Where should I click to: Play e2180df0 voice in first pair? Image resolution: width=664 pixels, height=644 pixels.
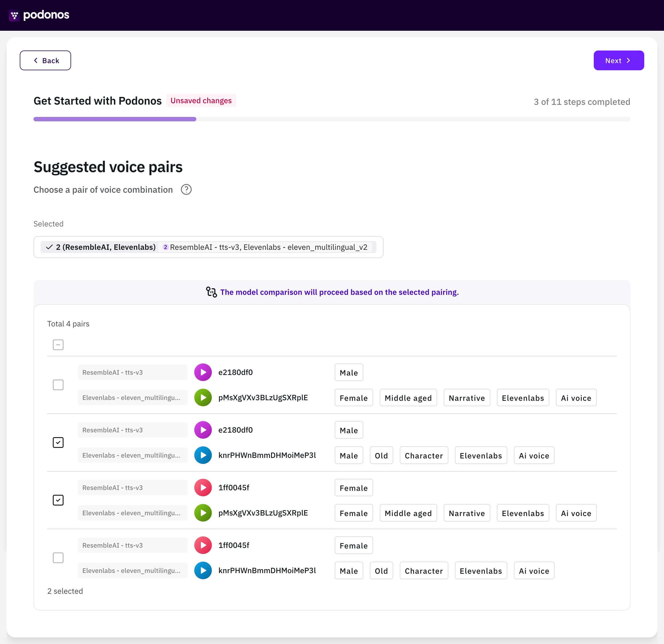203,372
